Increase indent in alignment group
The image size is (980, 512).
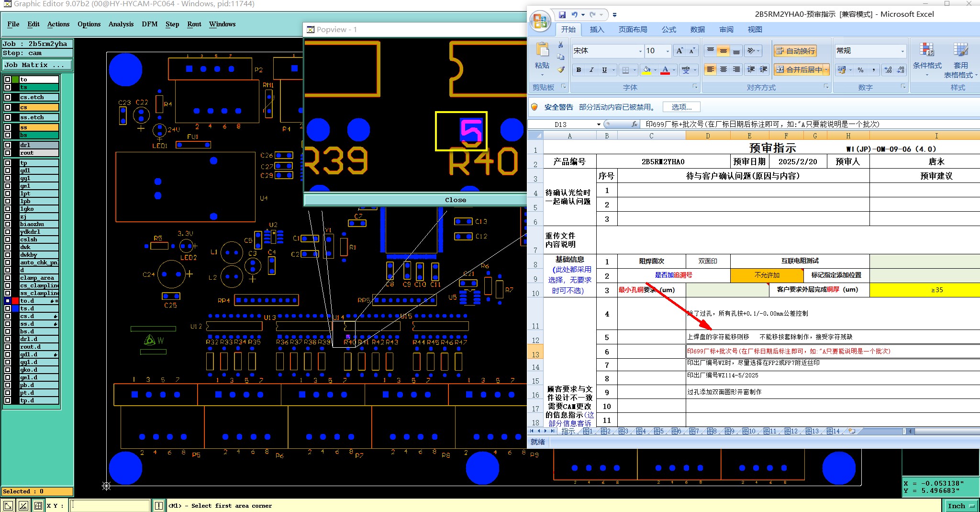coord(764,70)
